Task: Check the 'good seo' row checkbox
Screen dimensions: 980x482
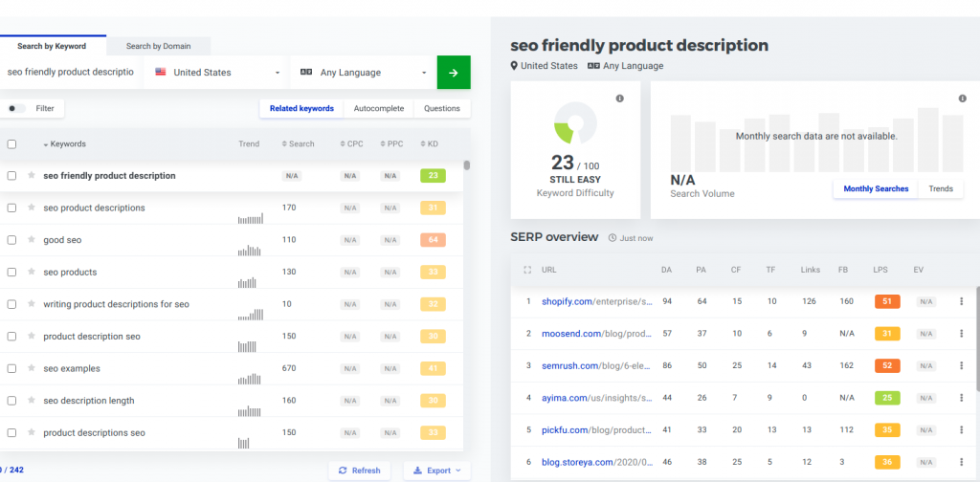Action: pyautogui.click(x=11, y=240)
